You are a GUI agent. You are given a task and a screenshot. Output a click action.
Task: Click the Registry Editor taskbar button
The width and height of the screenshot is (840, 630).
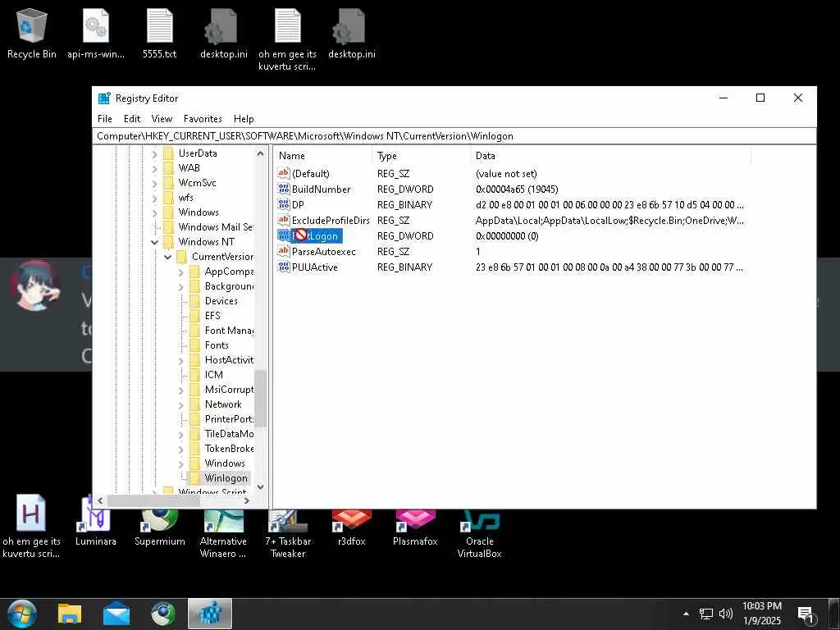210,614
